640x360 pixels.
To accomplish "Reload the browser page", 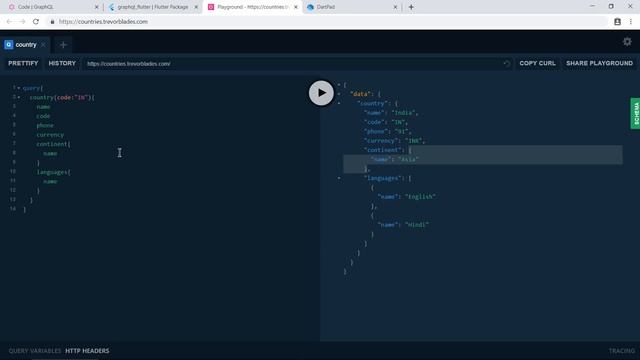I will click(36, 22).
